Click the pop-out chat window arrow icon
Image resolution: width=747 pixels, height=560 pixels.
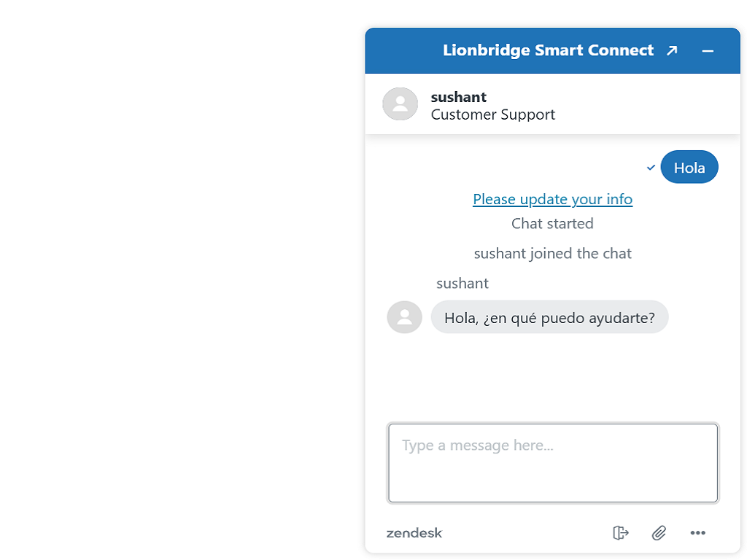coord(672,50)
